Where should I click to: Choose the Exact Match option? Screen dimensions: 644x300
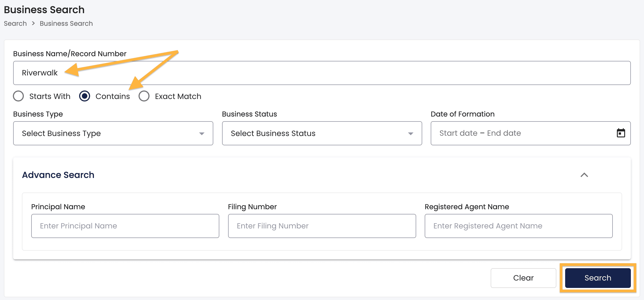[144, 96]
